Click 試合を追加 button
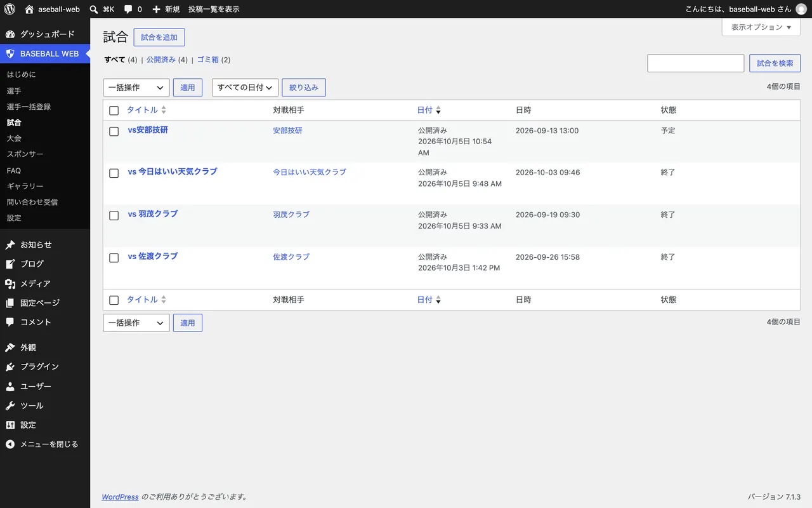Image resolution: width=812 pixels, height=508 pixels. point(159,37)
